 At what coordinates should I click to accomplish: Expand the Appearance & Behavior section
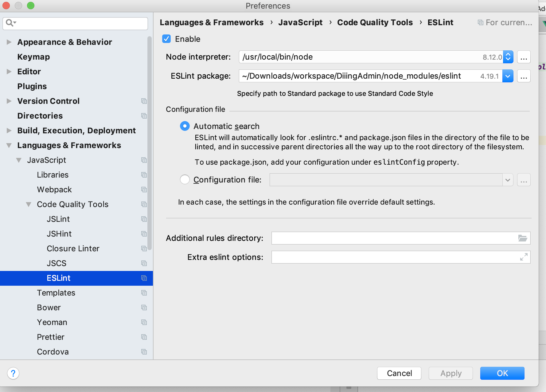tap(9, 42)
